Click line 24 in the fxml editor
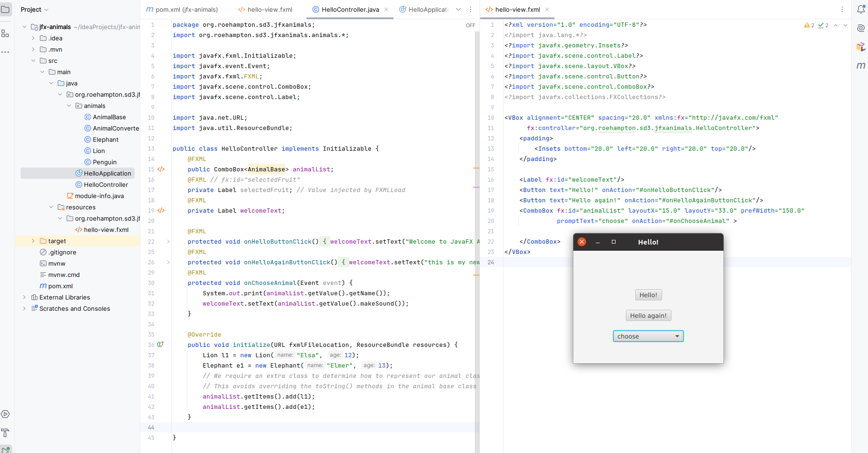Viewport: 868px width, 453px height. pyautogui.click(x=678, y=262)
